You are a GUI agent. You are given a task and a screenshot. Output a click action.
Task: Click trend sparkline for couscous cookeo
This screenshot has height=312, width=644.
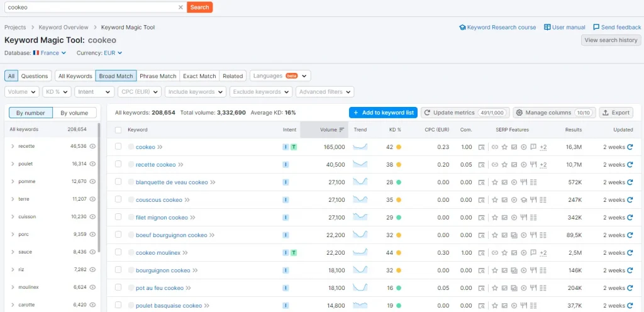tap(360, 199)
